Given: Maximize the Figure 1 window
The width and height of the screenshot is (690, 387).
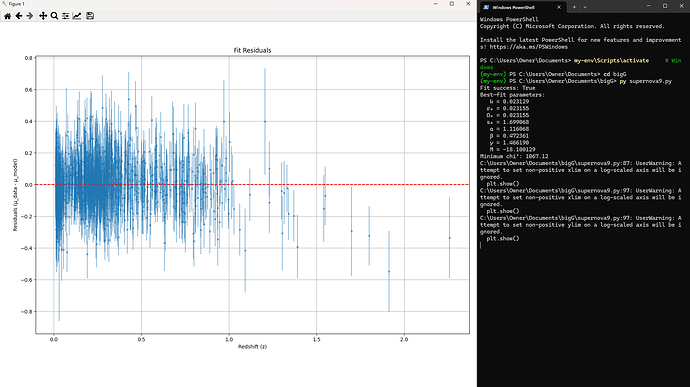Looking at the screenshot, I should point(451,4).
